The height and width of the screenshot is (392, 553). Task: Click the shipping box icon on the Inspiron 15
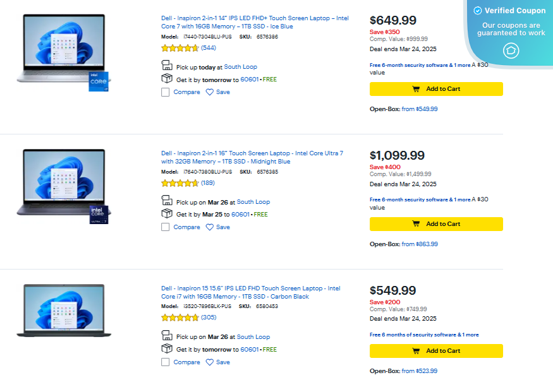tap(167, 348)
